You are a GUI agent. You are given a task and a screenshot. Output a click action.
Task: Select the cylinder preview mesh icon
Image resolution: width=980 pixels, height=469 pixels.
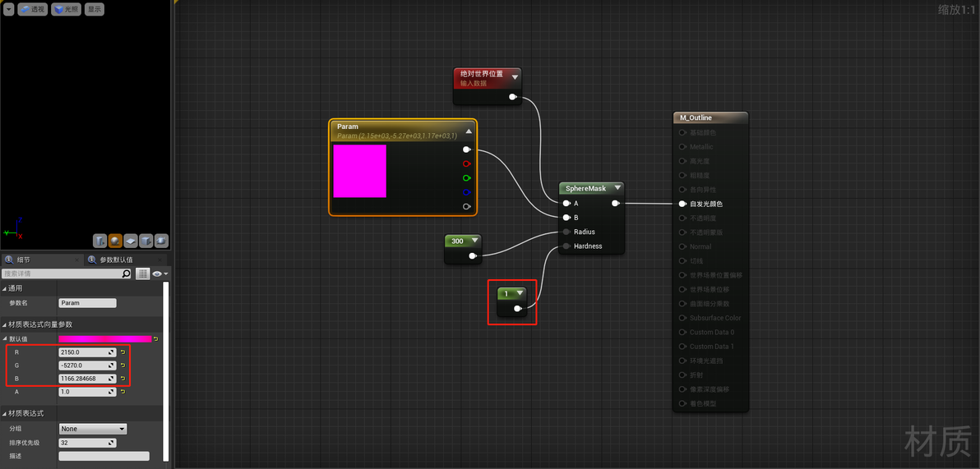click(x=100, y=241)
